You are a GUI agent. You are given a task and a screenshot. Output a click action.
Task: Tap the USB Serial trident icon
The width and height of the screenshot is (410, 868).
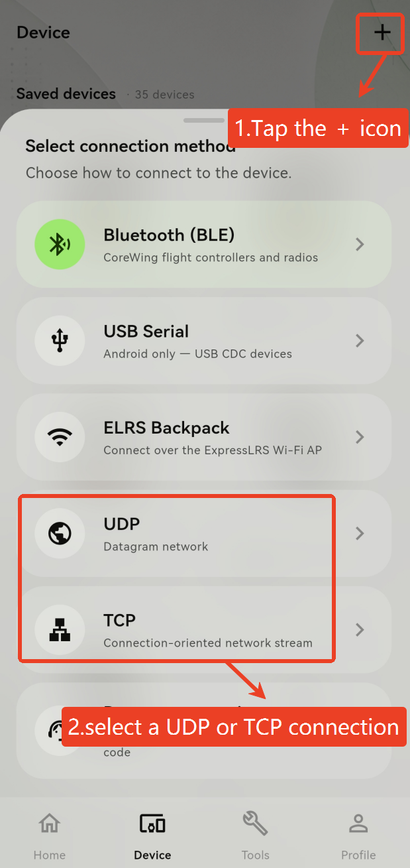(x=60, y=341)
